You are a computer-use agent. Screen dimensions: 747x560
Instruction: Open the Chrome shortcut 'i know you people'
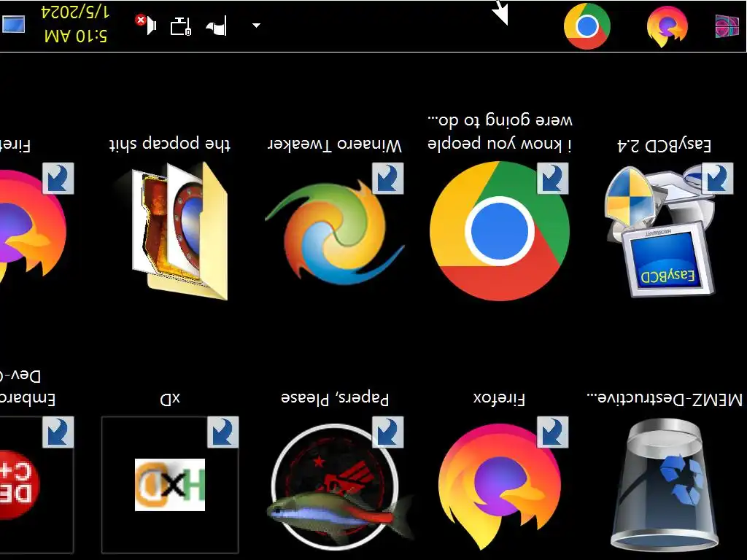[x=499, y=231]
